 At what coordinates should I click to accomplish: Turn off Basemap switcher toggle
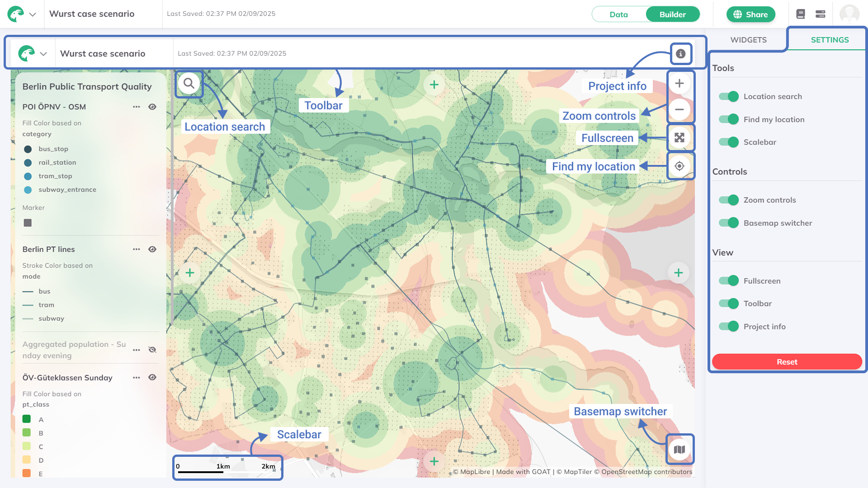729,223
